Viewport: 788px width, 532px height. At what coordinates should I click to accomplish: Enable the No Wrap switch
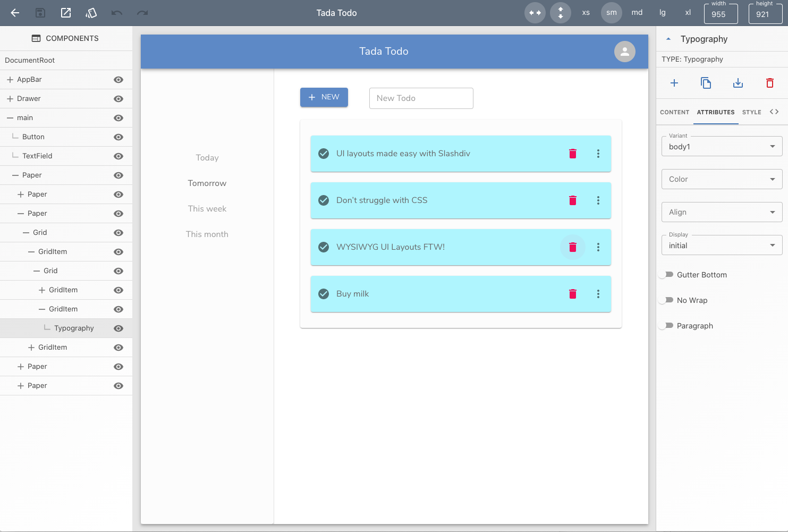[x=666, y=300]
